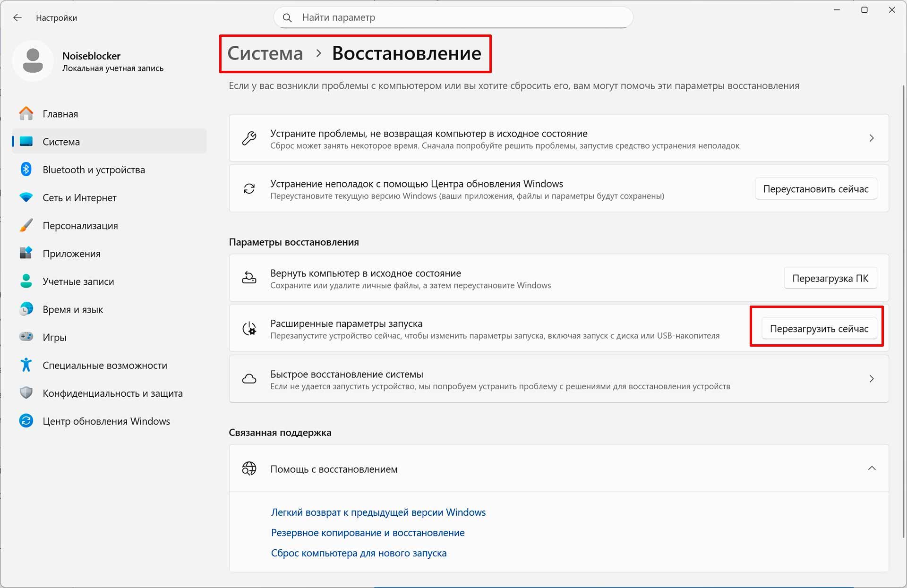Image resolution: width=907 pixels, height=588 pixels.
Task: Open Сеть и Интернет settings via its Wi-Fi icon
Action: 26,197
